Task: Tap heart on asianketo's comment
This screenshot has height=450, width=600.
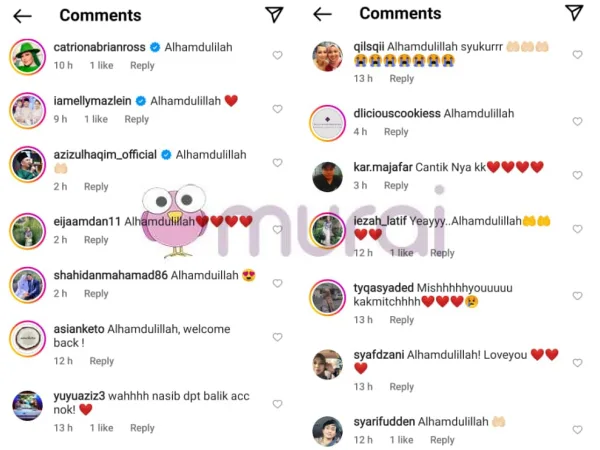Action: pyautogui.click(x=277, y=337)
